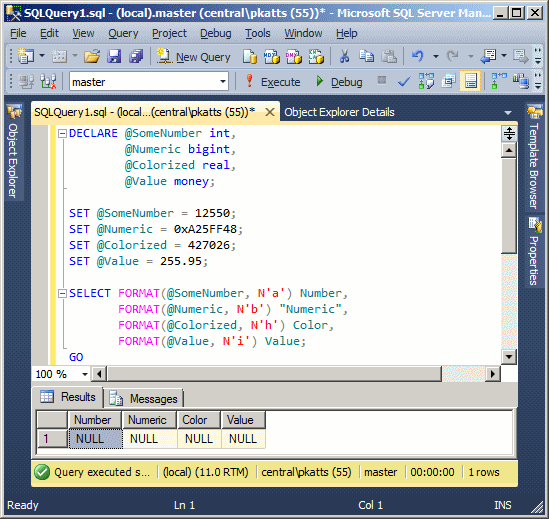Click the editor scroll right arrow
Viewport: 549px width, 519px height.
(493, 374)
